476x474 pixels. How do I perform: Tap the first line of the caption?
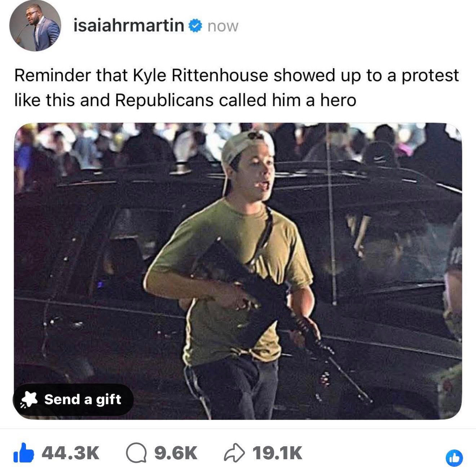[x=237, y=76]
